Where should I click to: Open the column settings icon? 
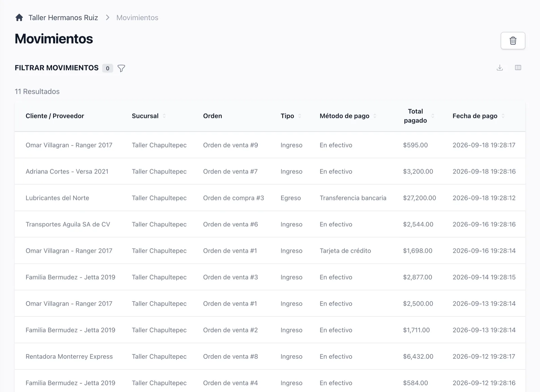[x=518, y=68]
